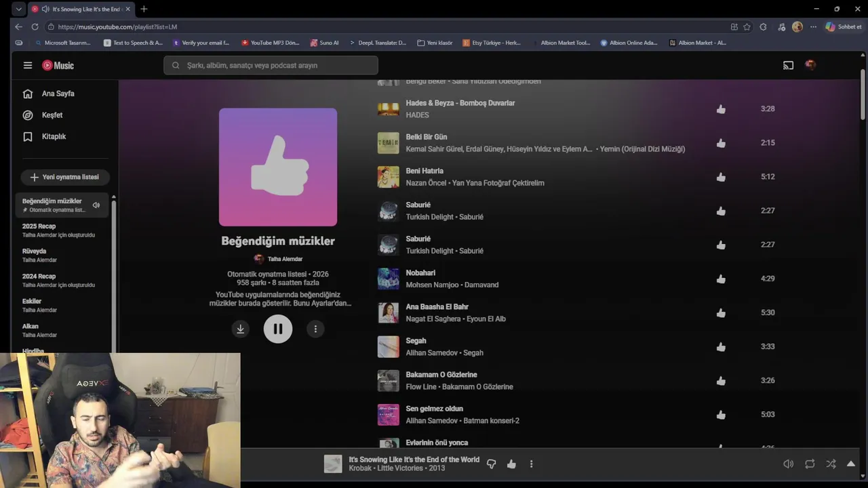The width and height of the screenshot is (868, 488).
Task: Open the Alkan playlist
Action: click(x=62, y=330)
